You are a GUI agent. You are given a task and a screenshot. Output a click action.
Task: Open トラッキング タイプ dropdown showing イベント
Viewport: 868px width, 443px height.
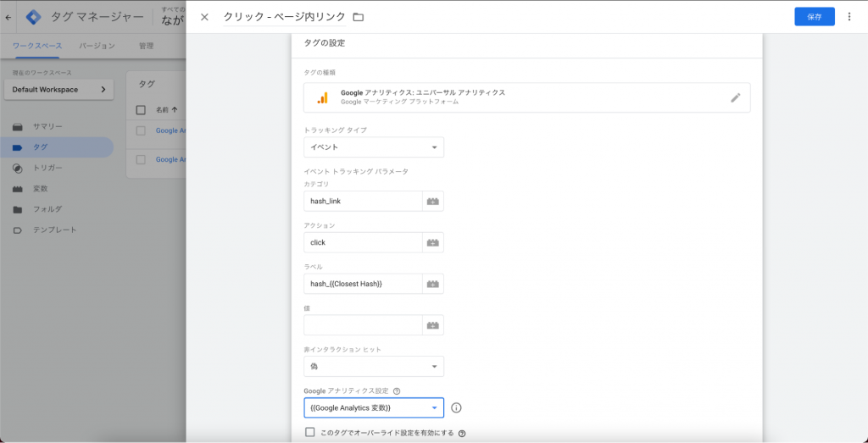click(x=374, y=147)
